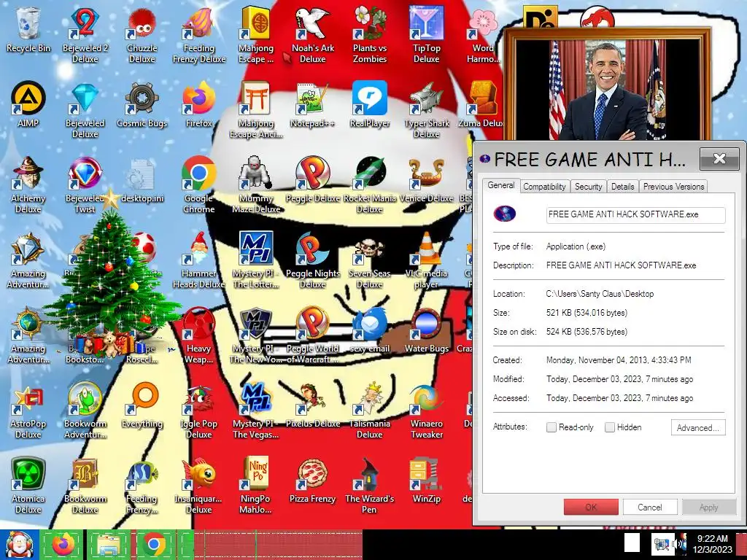Open TipTop Deluxe shortcut
Image resolution: width=747 pixels, height=560 pixels.
coord(426,34)
